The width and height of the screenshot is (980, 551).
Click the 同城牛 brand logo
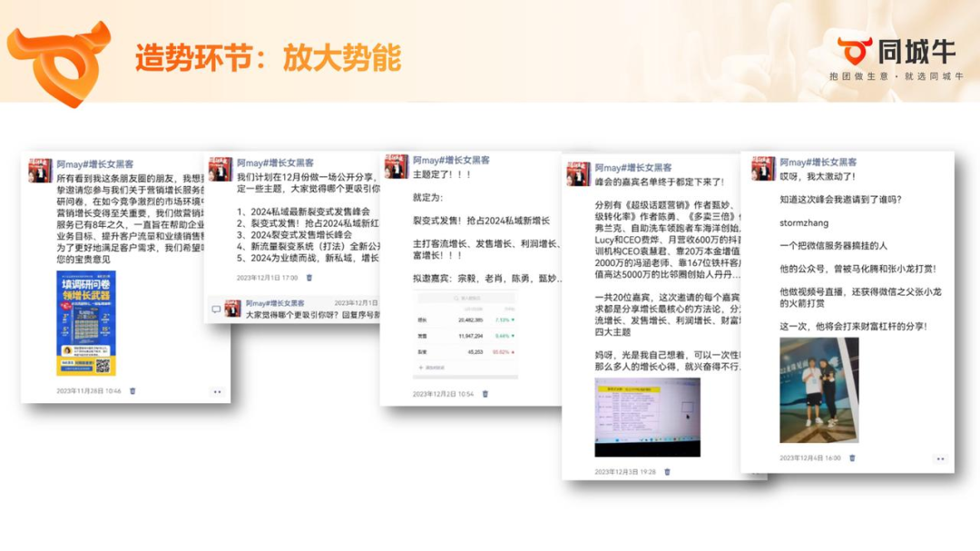[897, 51]
